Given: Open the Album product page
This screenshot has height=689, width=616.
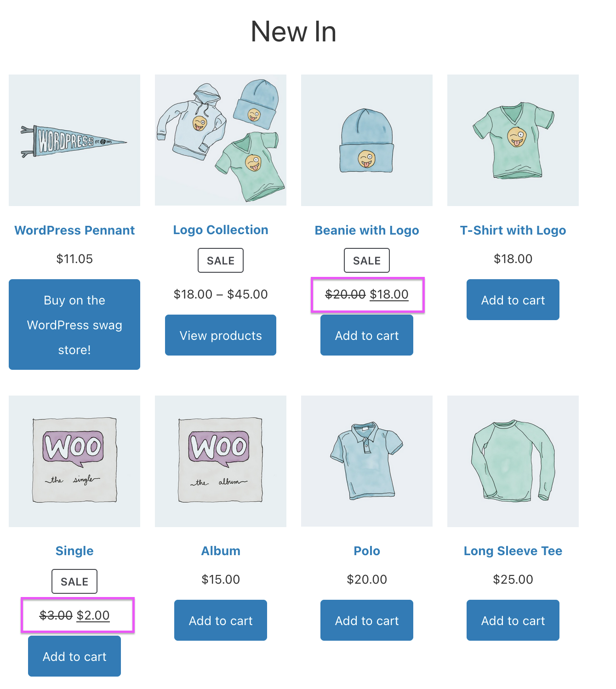Looking at the screenshot, I should [220, 551].
